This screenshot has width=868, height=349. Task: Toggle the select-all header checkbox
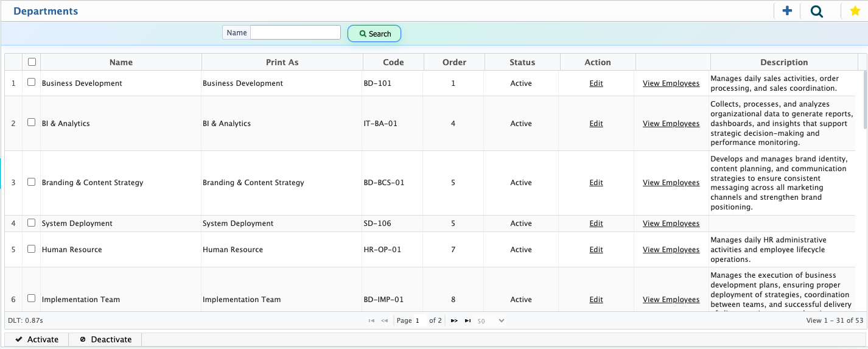(x=32, y=62)
